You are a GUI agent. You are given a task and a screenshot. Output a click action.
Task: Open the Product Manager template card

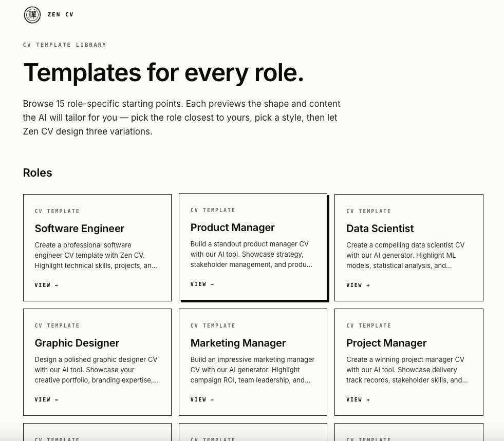point(253,246)
